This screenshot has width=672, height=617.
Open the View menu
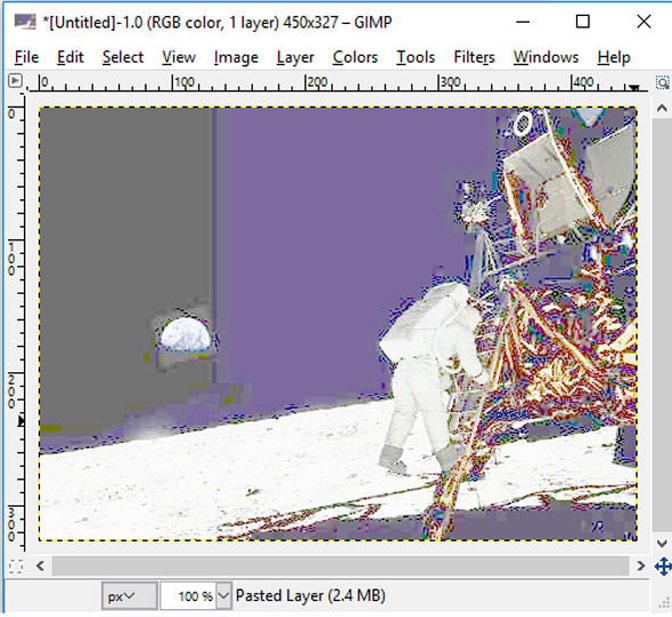(x=179, y=57)
